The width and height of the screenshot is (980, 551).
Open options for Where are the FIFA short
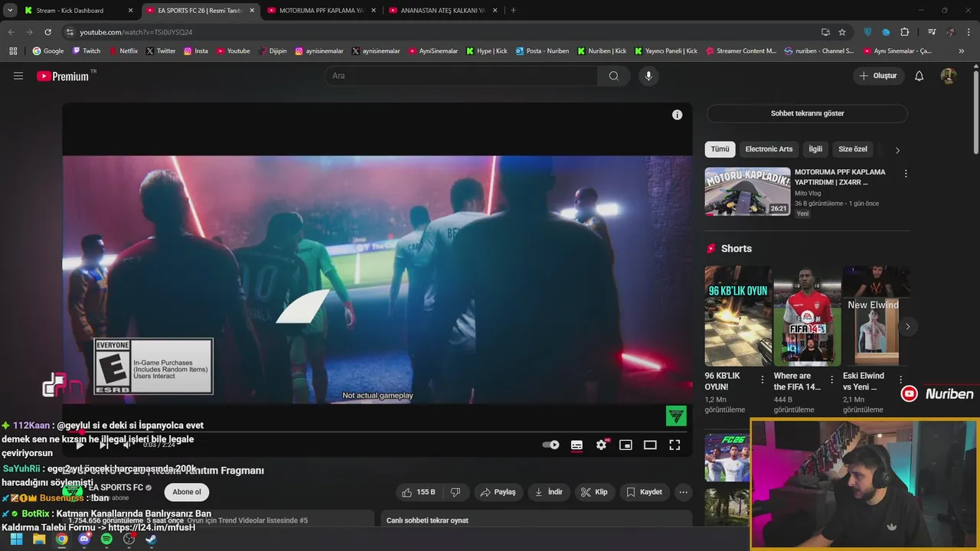point(831,380)
